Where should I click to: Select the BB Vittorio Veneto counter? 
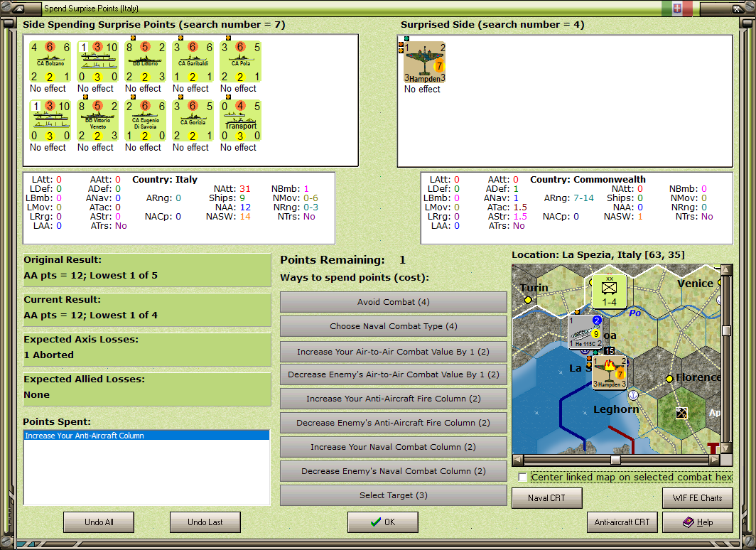(98, 121)
